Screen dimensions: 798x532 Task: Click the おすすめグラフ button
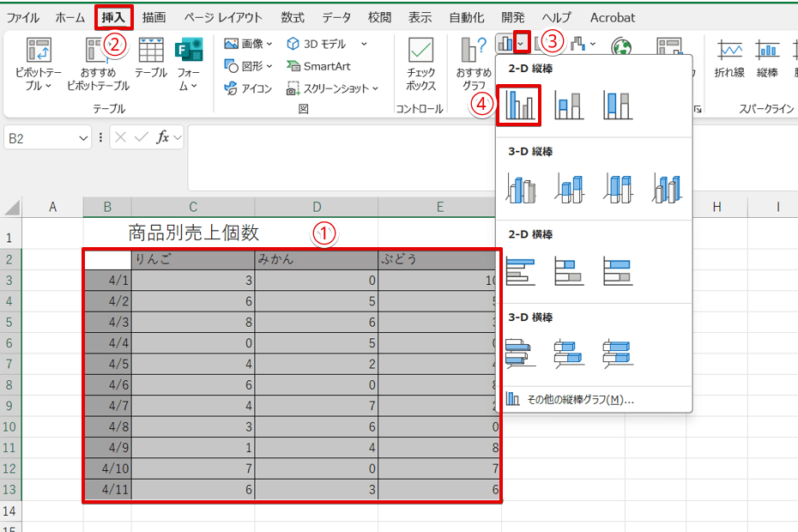pyautogui.click(x=474, y=64)
